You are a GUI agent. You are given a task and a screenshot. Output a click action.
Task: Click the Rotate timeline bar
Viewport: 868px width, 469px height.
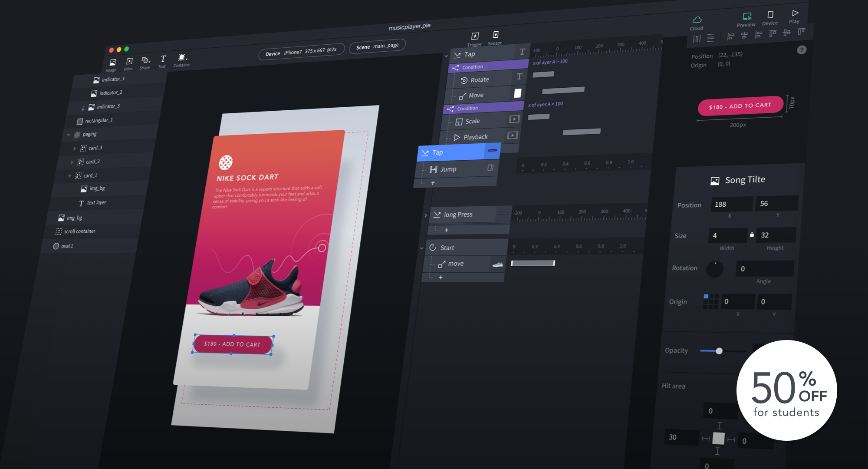click(543, 74)
